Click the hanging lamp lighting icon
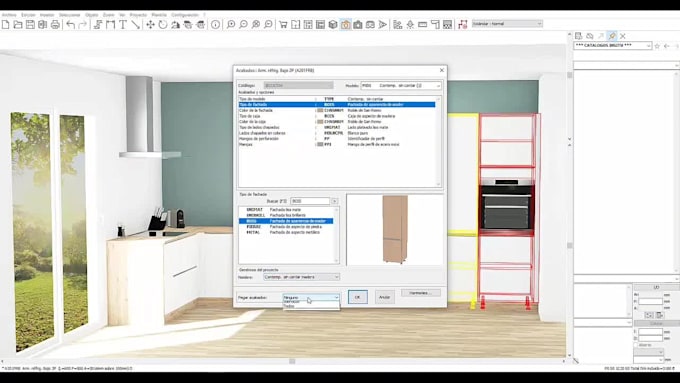 tap(410, 25)
